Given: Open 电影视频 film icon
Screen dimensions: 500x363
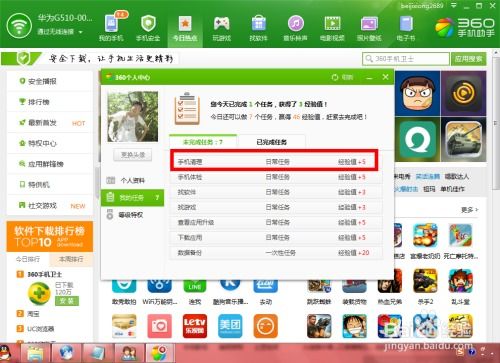Looking at the screenshot, I should [x=332, y=28].
